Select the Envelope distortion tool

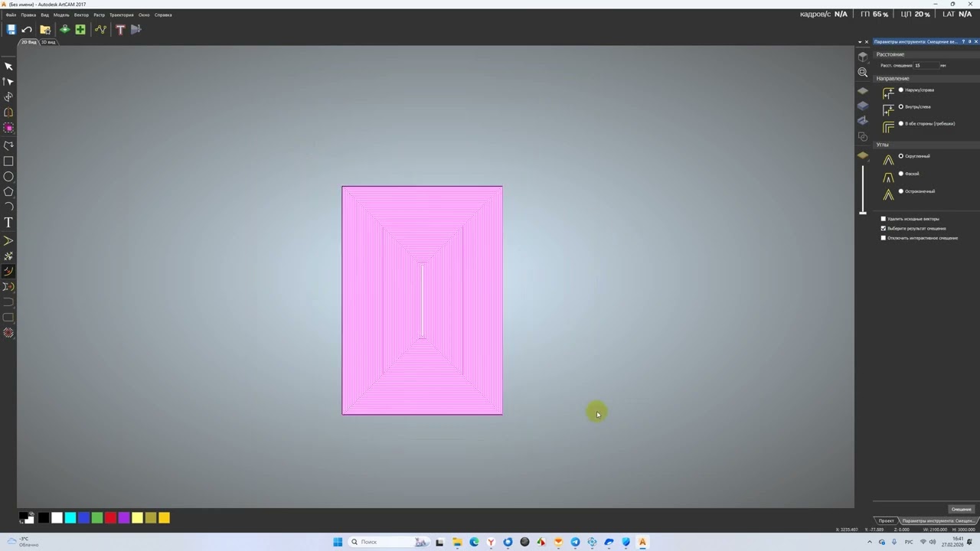[x=8, y=112]
